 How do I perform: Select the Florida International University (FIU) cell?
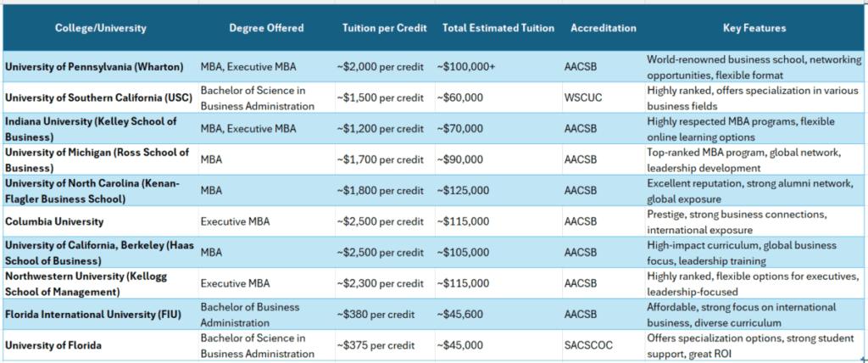coord(101,315)
